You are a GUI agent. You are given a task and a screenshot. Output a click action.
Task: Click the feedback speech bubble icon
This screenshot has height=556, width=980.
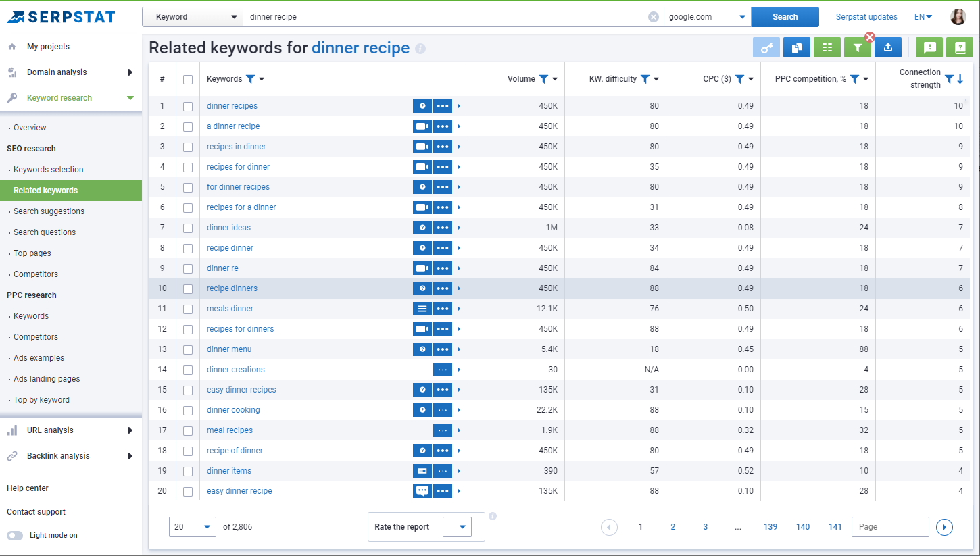click(929, 47)
